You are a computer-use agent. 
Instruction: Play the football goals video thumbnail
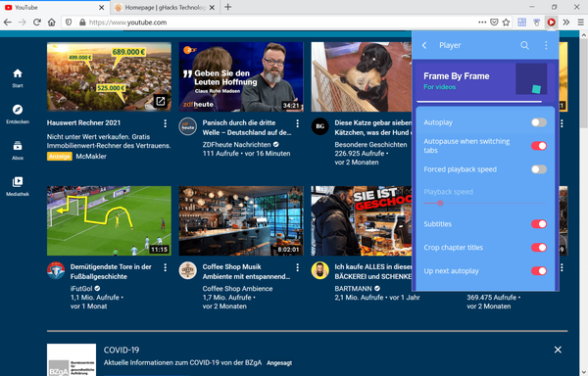pyautogui.click(x=109, y=221)
